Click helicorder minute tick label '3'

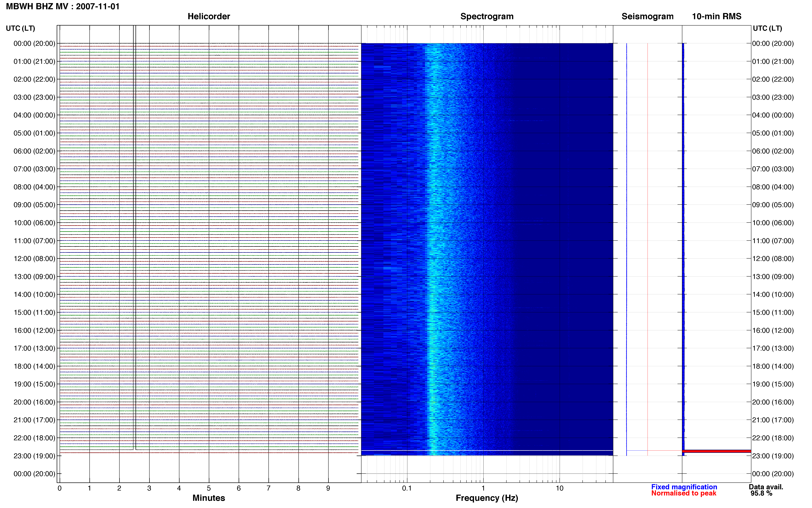pyautogui.click(x=149, y=488)
